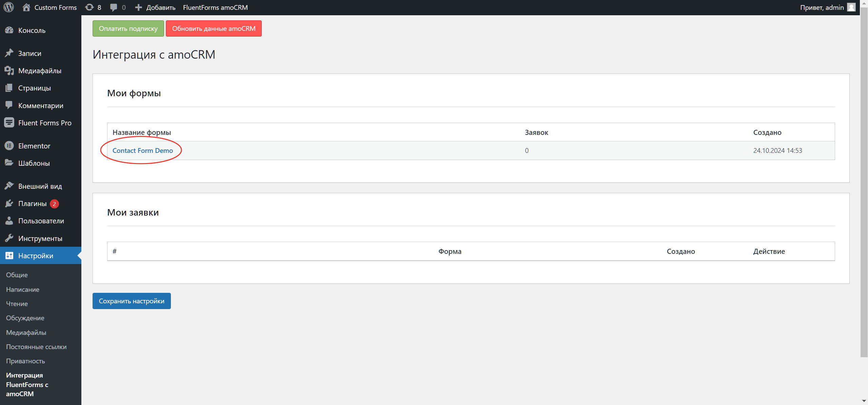Image resolution: width=868 pixels, height=405 pixels.
Task: Open Внешний вид via its brush icon
Action: pyautogui.click(x=9, y=186)
